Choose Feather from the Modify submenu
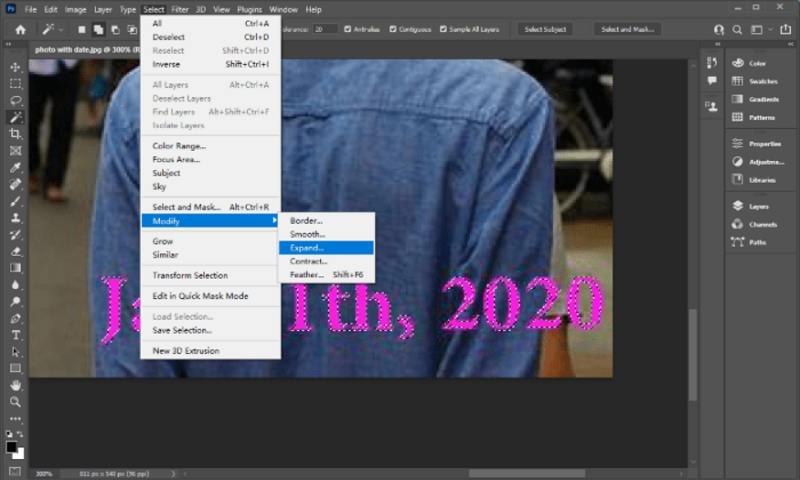The height and width of the screenshot is (480, 800). (327, 274)
